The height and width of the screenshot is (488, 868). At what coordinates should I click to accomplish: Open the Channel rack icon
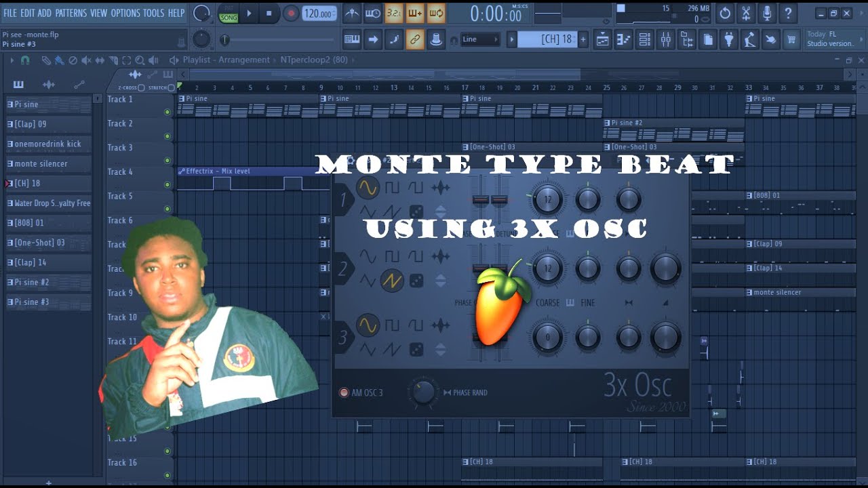tap(645, 40)
